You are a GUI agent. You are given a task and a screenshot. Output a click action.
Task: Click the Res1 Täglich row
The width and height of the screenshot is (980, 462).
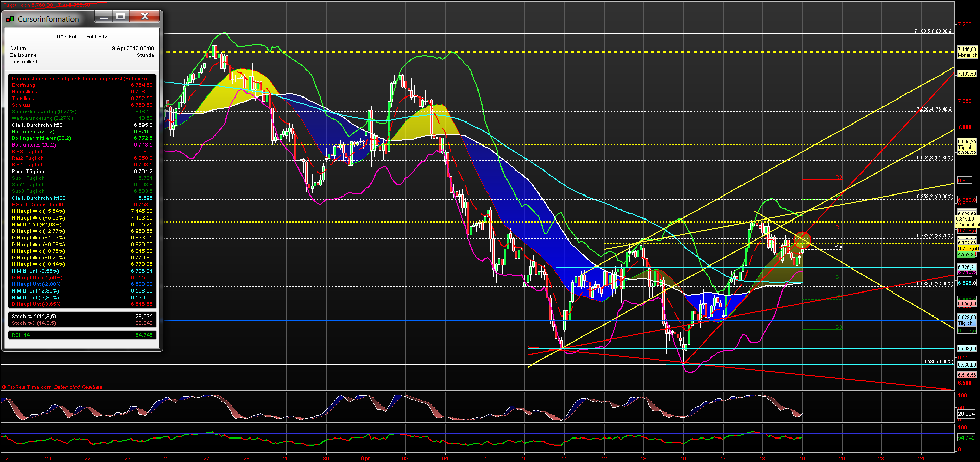pos(82,165)
